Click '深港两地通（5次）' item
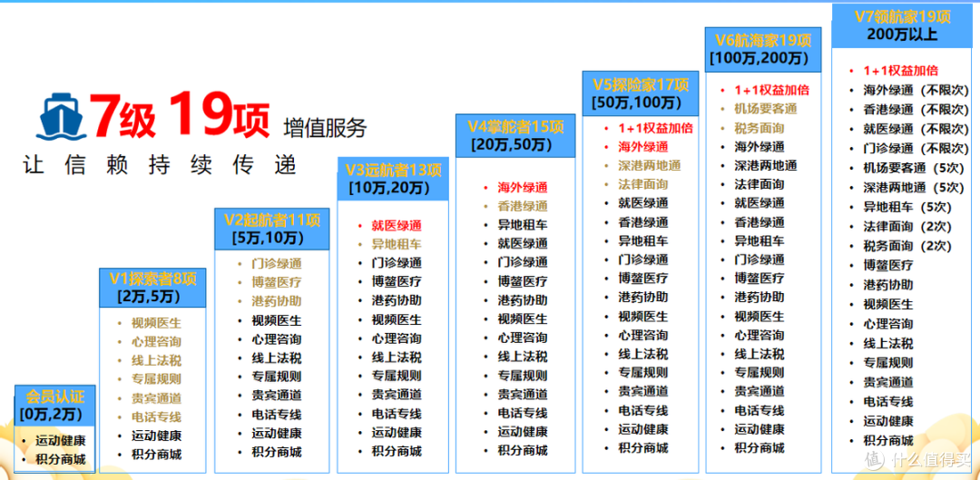 (x=915, y=188)
